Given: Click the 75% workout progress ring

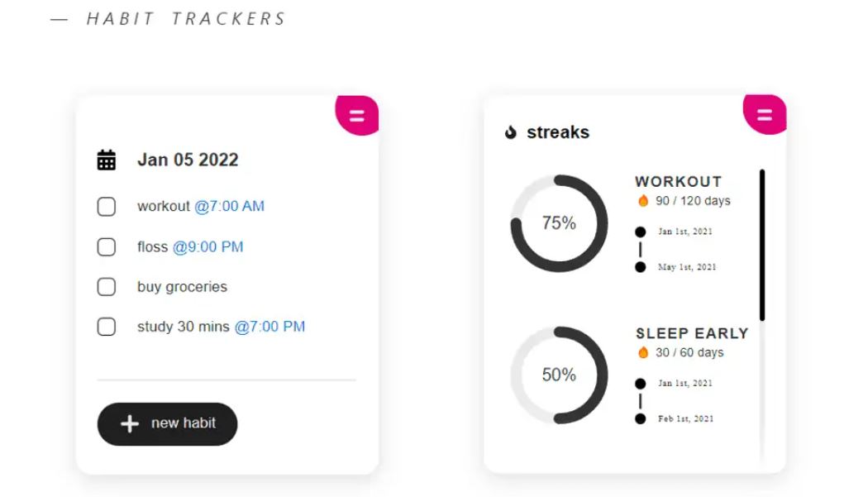Looking at the screenshot, I should (x=559, y=223).
